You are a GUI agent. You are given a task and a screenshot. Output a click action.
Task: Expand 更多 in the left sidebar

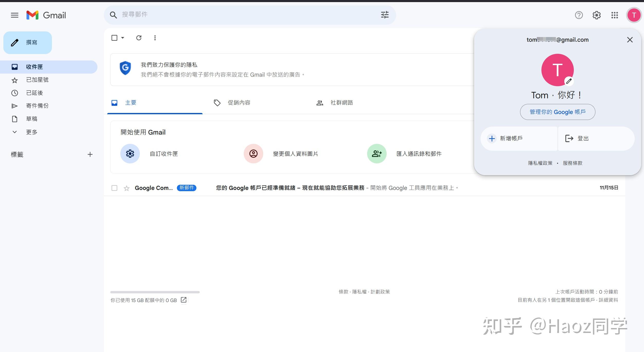click(x=31, y=132)
